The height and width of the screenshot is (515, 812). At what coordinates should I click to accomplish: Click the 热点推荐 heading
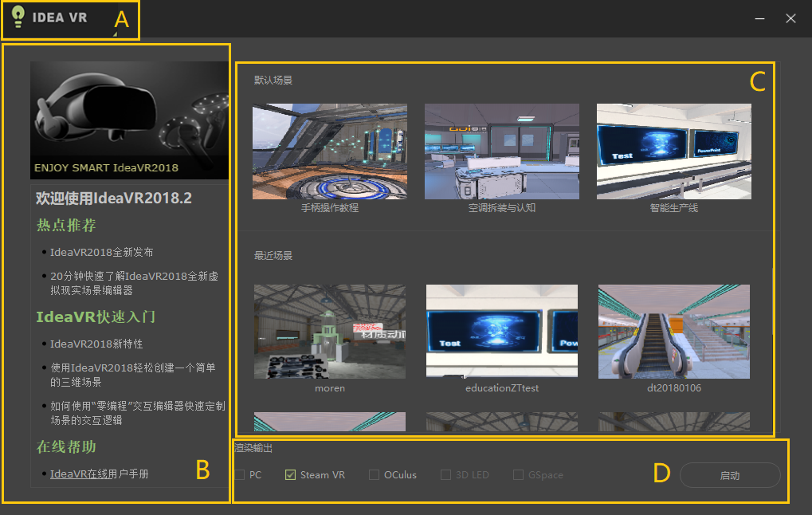click(66, 226)
